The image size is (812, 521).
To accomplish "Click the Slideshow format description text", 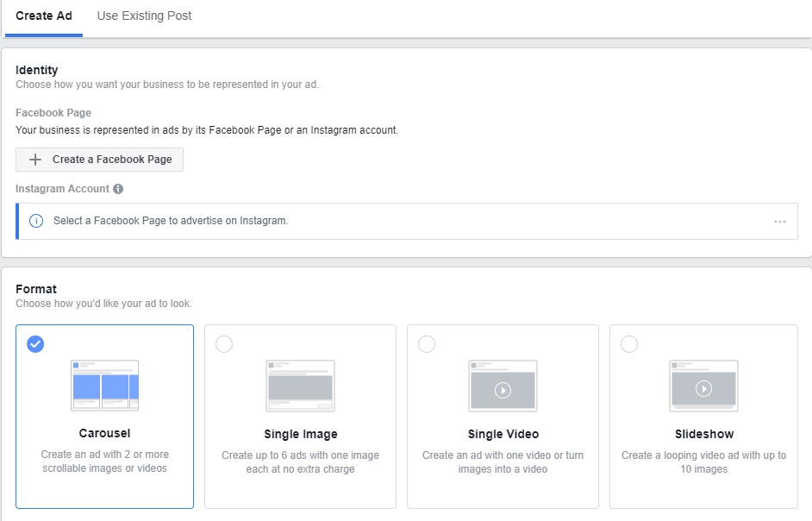I will (x=704, y=461).
